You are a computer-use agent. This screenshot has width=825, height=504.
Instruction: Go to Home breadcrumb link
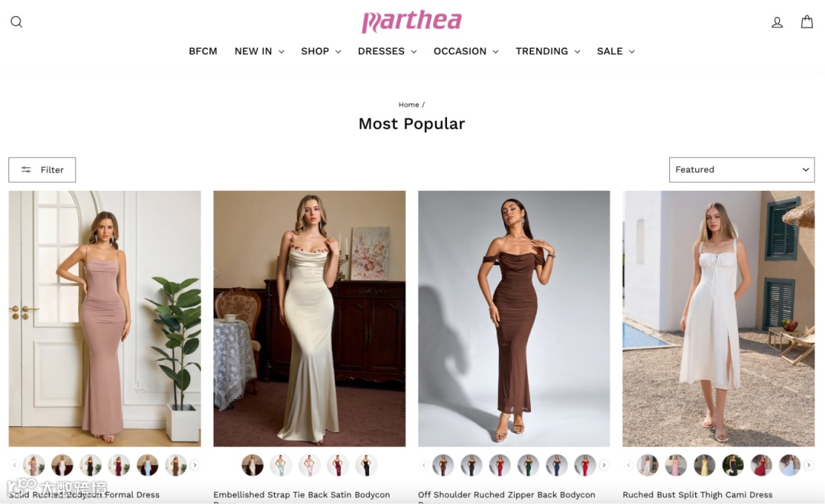tap(408, 105)
